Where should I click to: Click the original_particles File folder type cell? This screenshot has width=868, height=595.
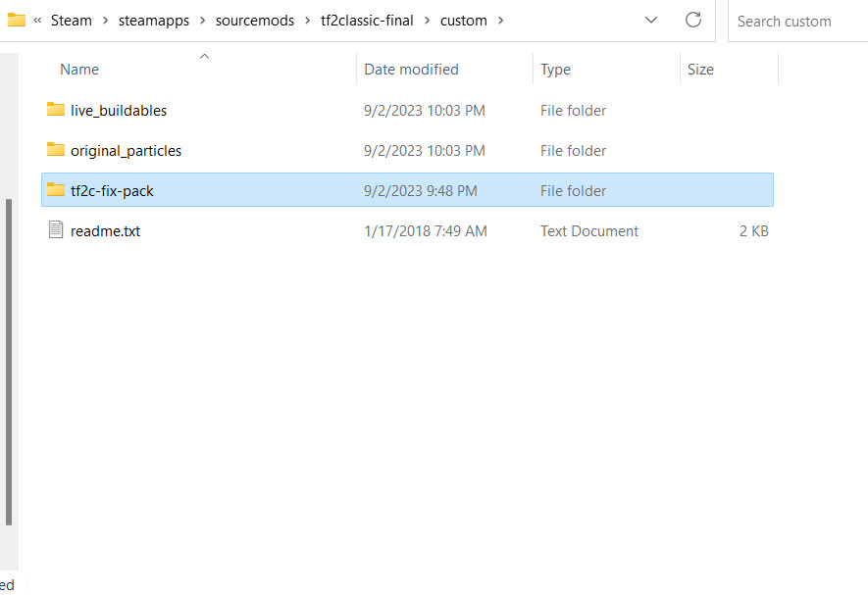573,151
